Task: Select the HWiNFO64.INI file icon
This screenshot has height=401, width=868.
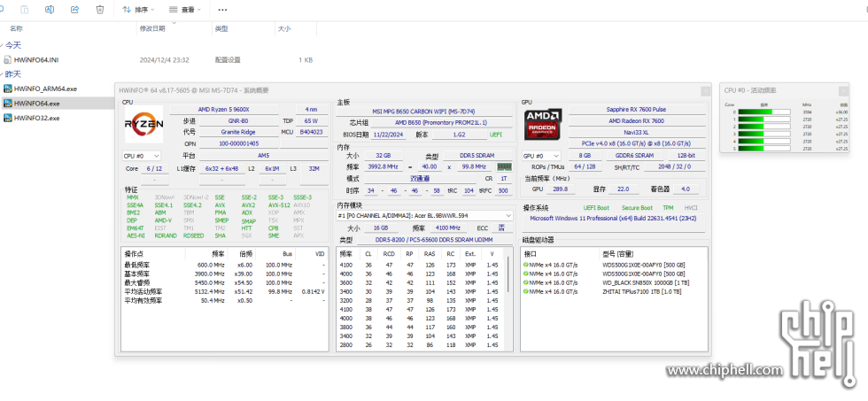Action: pyautogui.click(x=8, y=59)
